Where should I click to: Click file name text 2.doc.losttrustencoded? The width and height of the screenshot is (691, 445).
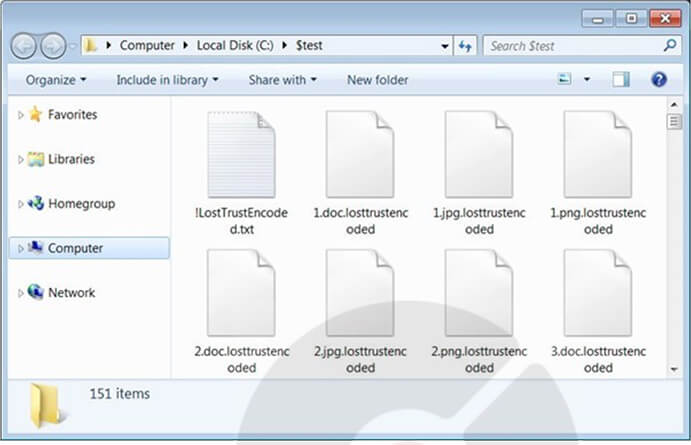(241, 360)
